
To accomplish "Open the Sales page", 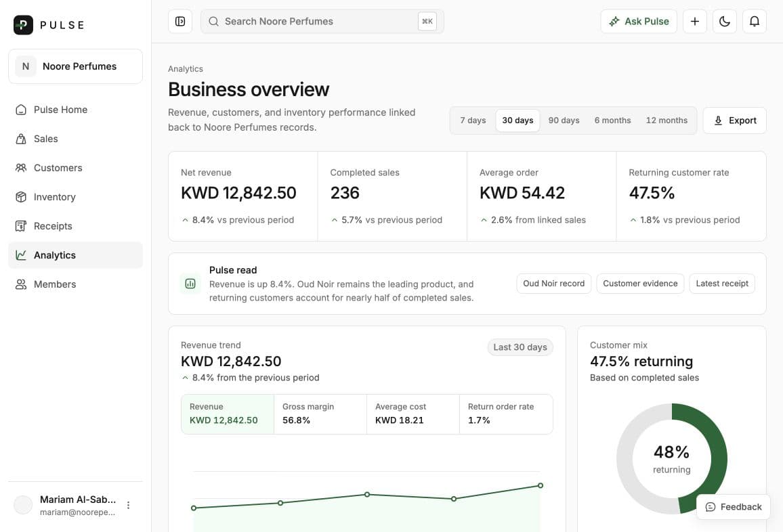I will click(75, 139).
